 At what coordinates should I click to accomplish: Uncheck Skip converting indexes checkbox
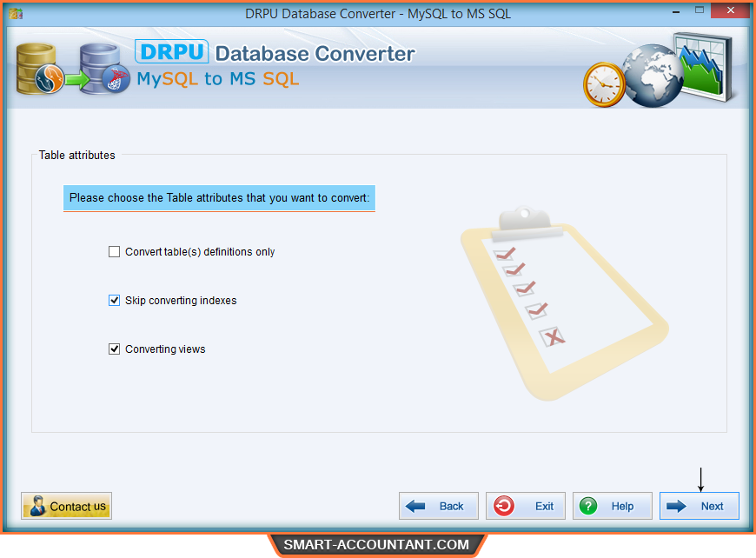tap(114, 301)
